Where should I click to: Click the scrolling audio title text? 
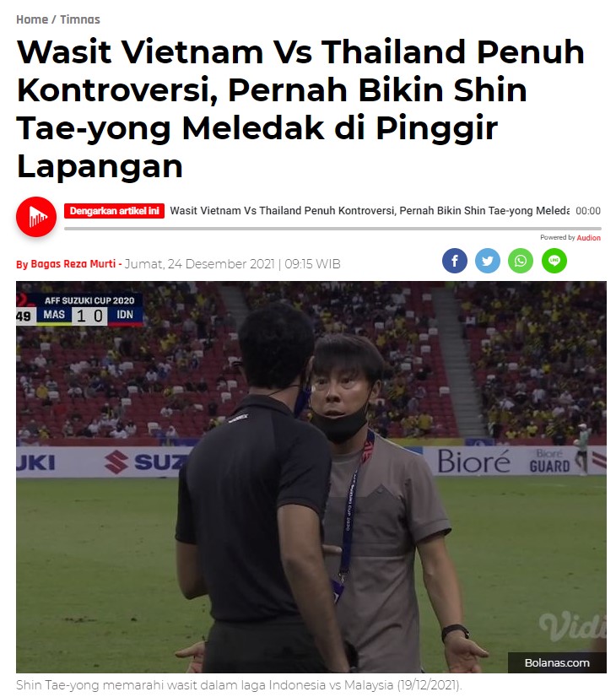point(370,211)
